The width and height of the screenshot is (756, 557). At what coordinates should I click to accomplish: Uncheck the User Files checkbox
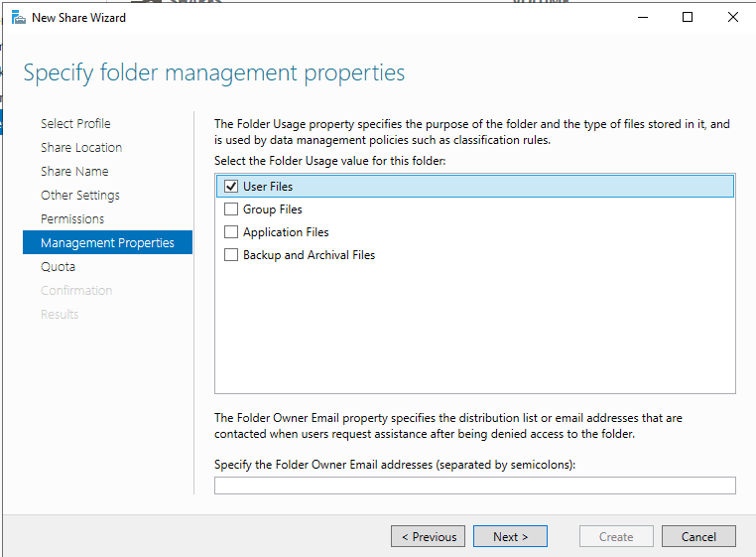[x=231, y=187]
